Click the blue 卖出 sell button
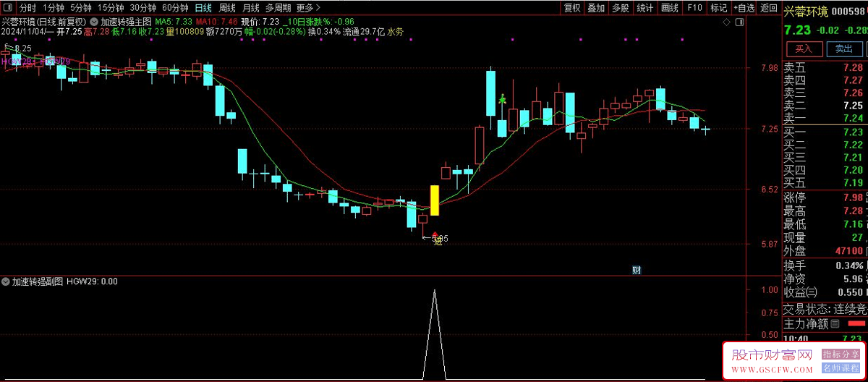This screenshot has height=382, width=868. 843,49
